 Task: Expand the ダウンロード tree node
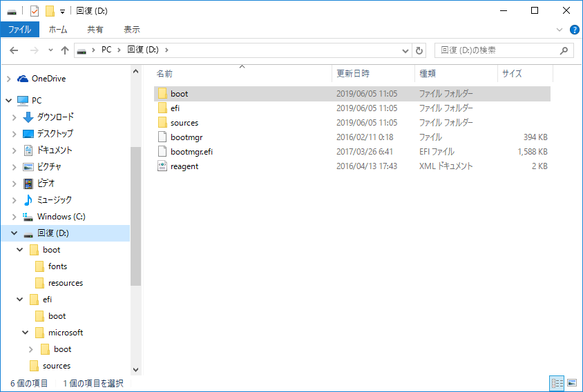click(x=15, y=117)
